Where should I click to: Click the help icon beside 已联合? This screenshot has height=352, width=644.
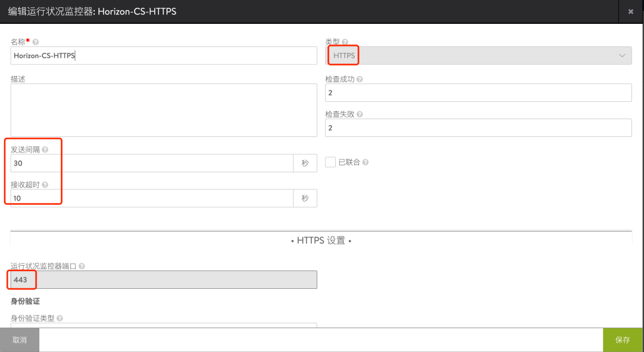[x=366, y=163]
